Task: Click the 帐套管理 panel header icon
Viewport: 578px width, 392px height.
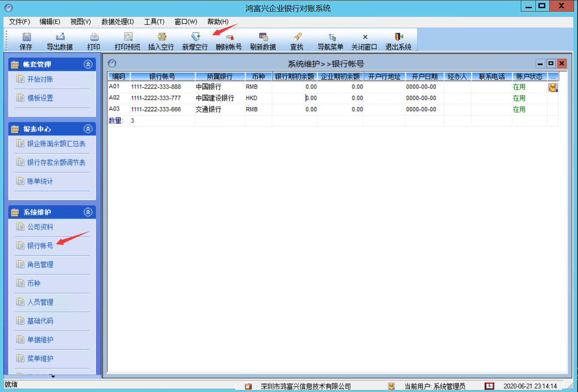Action: click(15, 64)
